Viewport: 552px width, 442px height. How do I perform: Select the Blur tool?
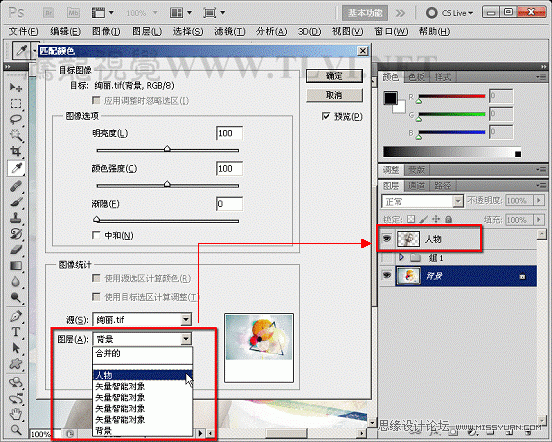point(15,282)
